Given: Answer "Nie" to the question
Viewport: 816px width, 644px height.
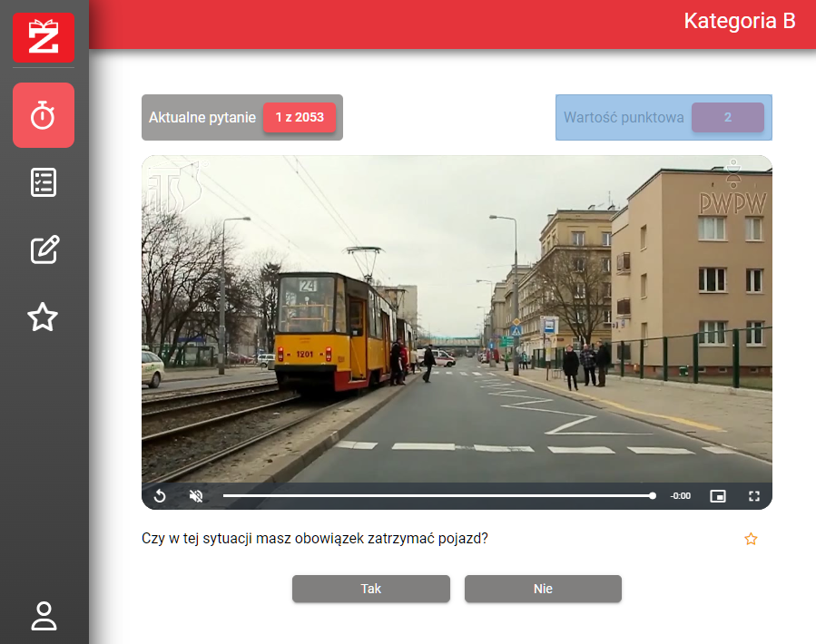Looking at the screenshot, I should [543, 589].
